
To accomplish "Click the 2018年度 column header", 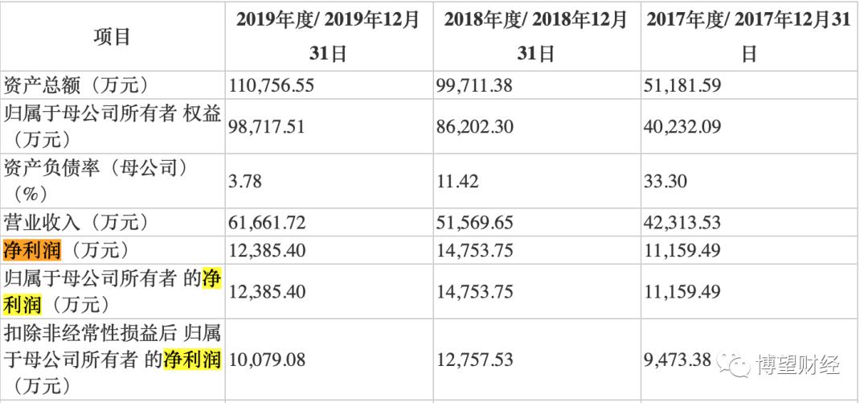I will [536, 37].
